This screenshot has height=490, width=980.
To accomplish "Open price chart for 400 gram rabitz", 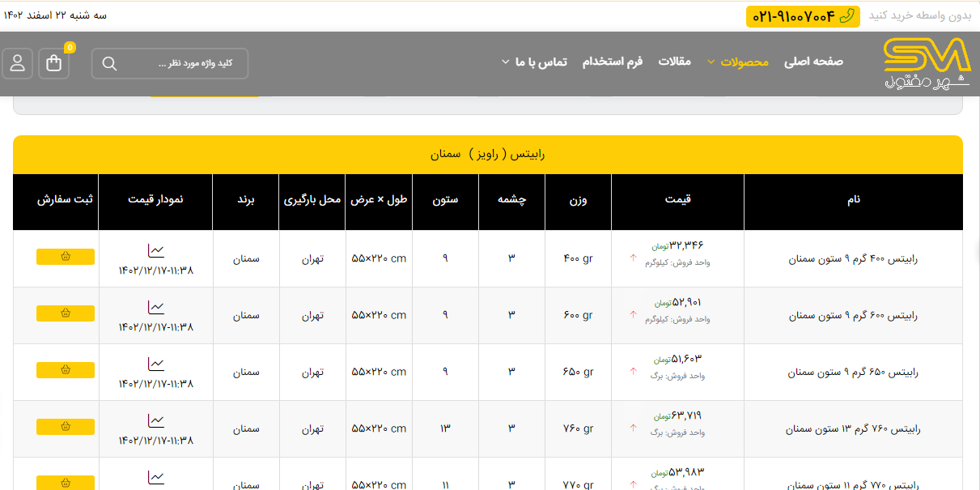I will coord(156,251).
